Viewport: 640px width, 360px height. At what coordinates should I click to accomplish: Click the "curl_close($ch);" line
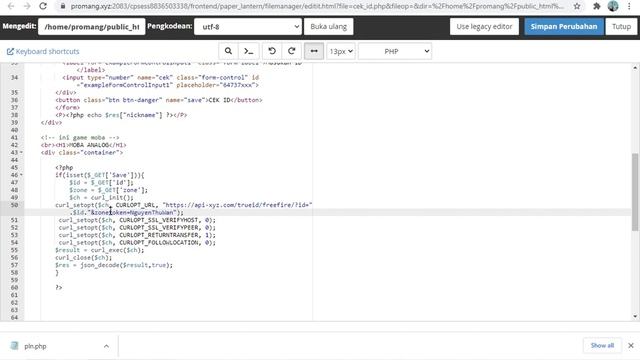pyautogui.click(x=83, y=258)
